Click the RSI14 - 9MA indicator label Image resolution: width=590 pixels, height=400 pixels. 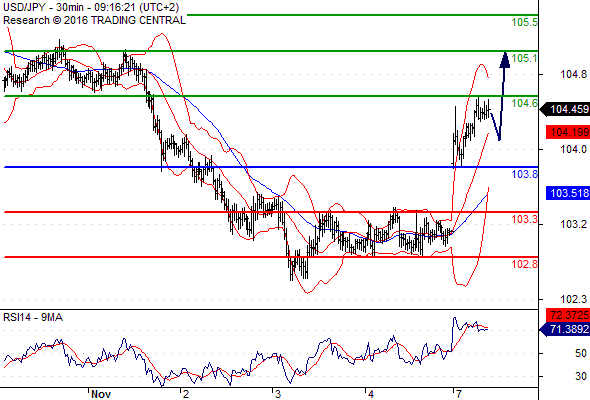[33, 318]
